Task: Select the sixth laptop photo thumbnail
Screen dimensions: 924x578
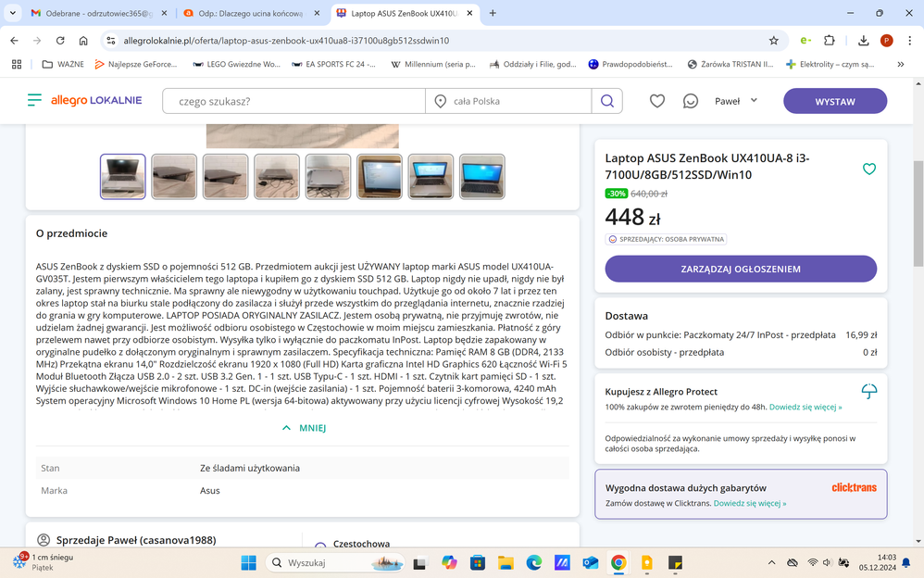Action: coord(379,176)
